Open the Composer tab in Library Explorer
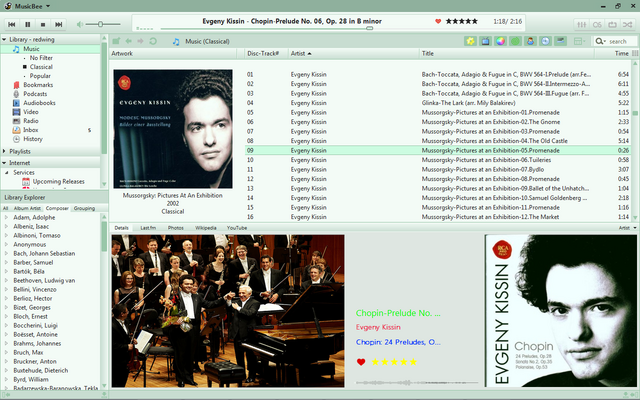The height and width of the screenshot is (400, 640). [x=57, y=208]
